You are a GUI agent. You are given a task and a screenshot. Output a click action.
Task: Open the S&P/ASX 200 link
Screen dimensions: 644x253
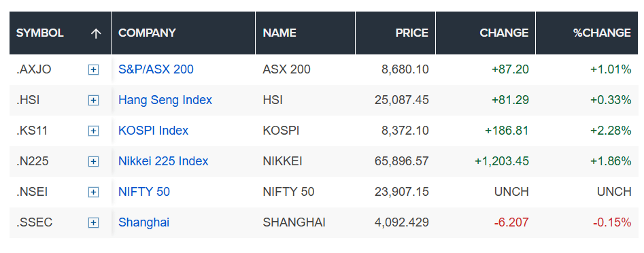(x=156, y=69)
